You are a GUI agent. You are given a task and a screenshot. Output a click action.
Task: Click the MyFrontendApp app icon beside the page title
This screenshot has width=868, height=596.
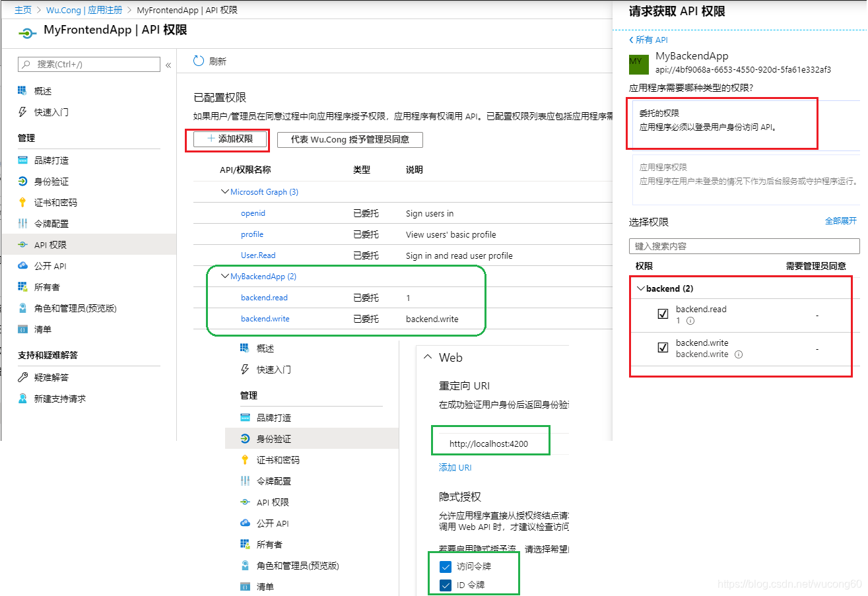tap(27, 32)
